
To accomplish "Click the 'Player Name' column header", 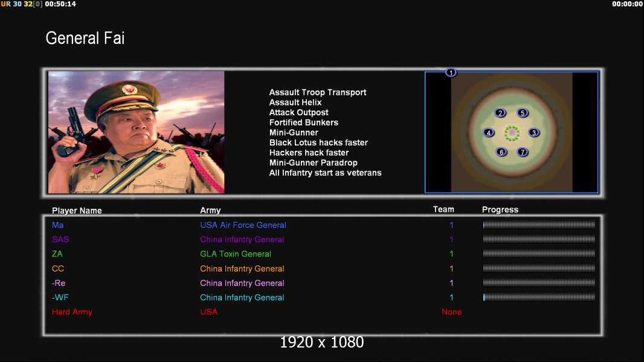I will 77,211.
